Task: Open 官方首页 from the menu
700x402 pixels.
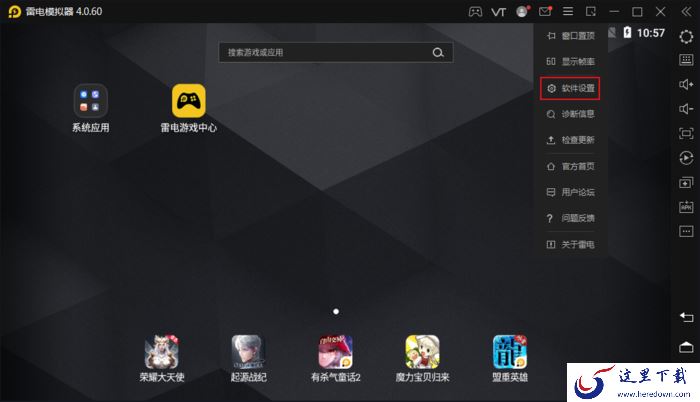Action: [x=571, y=166]
